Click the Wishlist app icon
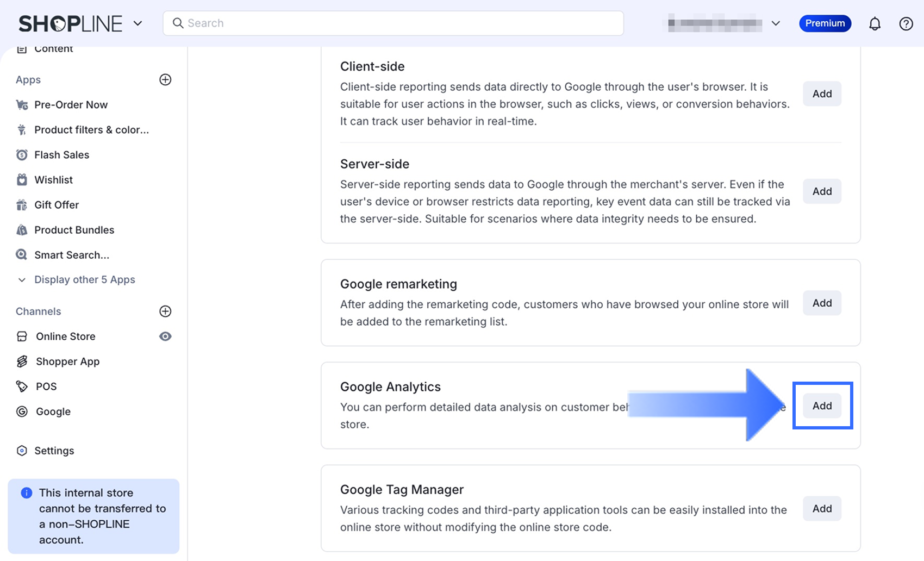The width and height of the screenshot is (924, 561). (x=22, y=180)
